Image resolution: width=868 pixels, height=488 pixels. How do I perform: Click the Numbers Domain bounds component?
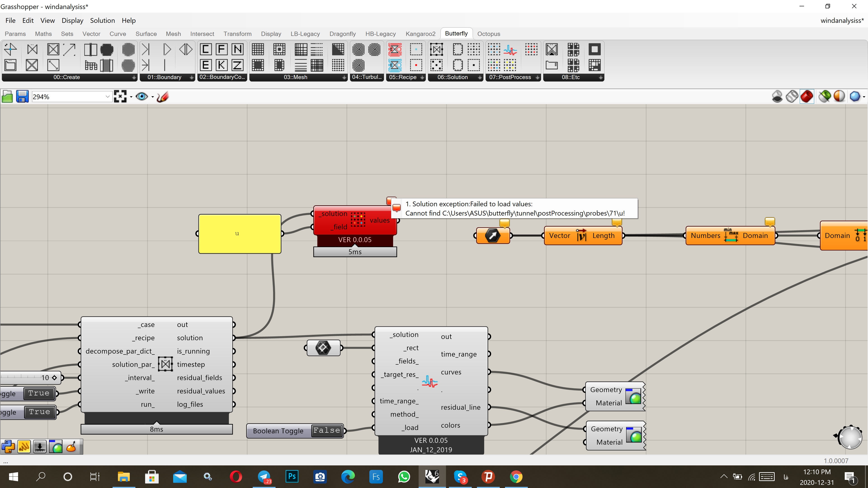click(x=730, y=235)
